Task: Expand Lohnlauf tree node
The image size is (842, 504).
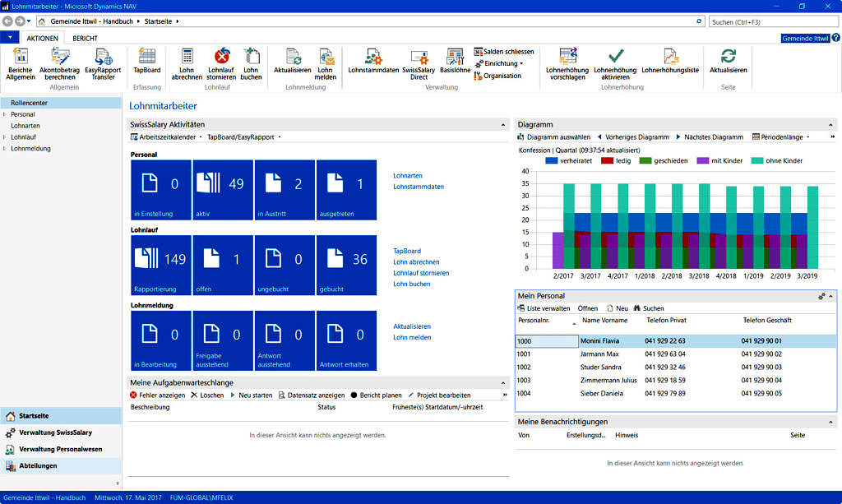Action: point(5,136)
